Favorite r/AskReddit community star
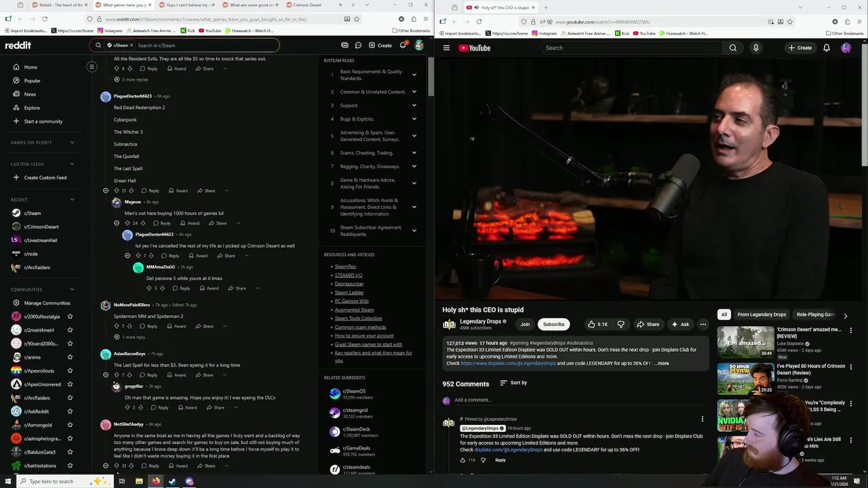The width and height of the screenshot is (868, 488). click(70, 411)
